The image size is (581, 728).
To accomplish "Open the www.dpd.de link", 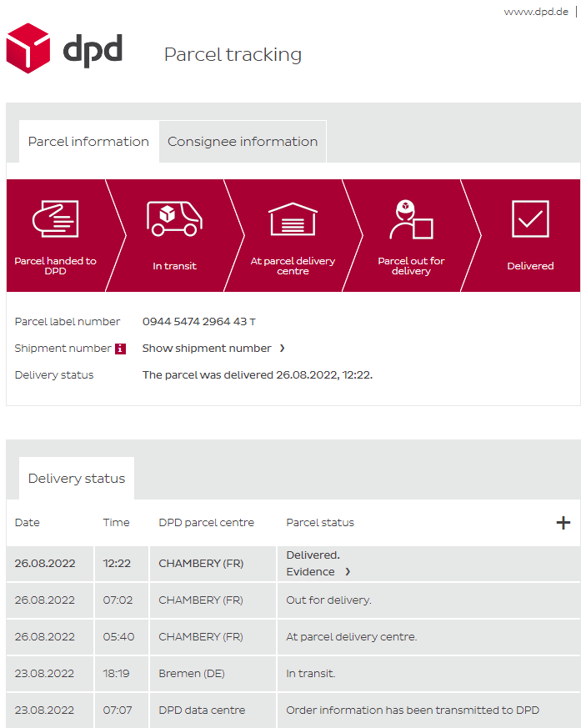I will [x=535, y=12].
